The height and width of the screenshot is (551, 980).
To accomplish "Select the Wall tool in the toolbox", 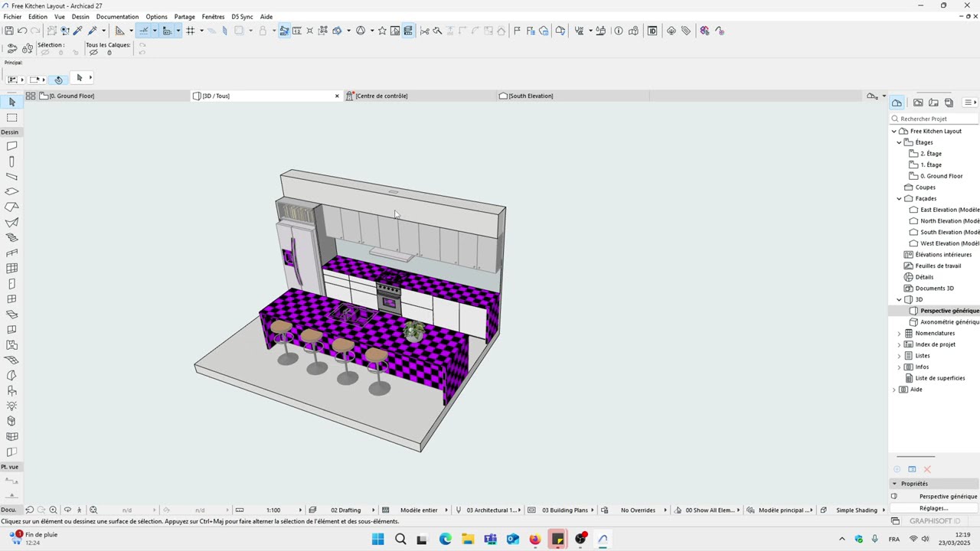I will click(11, 146).
